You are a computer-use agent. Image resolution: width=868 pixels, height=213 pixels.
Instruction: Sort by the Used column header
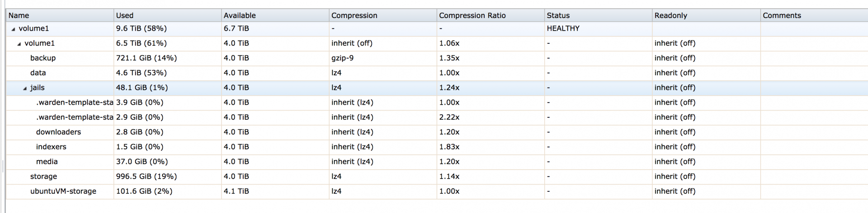(125, 15)
